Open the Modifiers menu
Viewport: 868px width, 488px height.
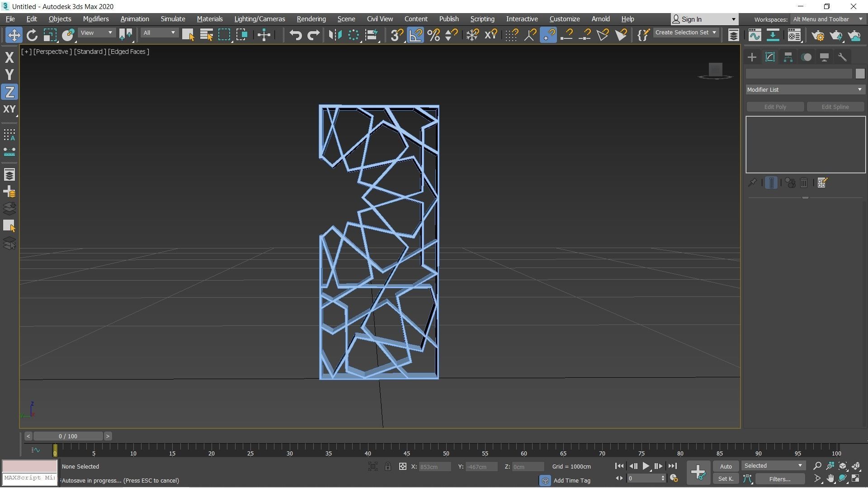[96, 19]
